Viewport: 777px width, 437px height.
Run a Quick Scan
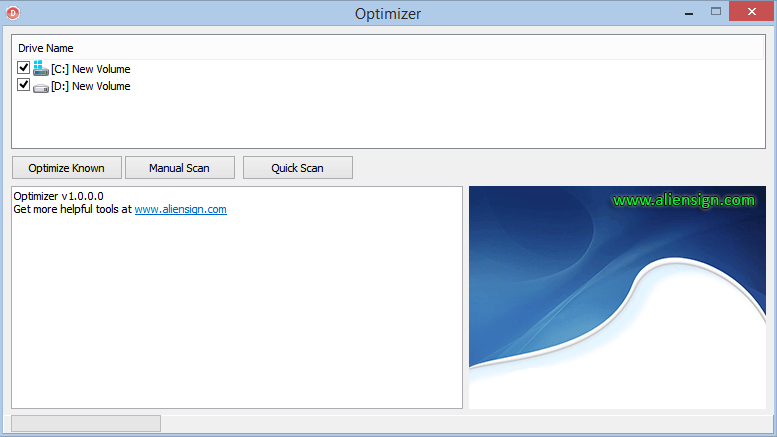pos(298,168)
